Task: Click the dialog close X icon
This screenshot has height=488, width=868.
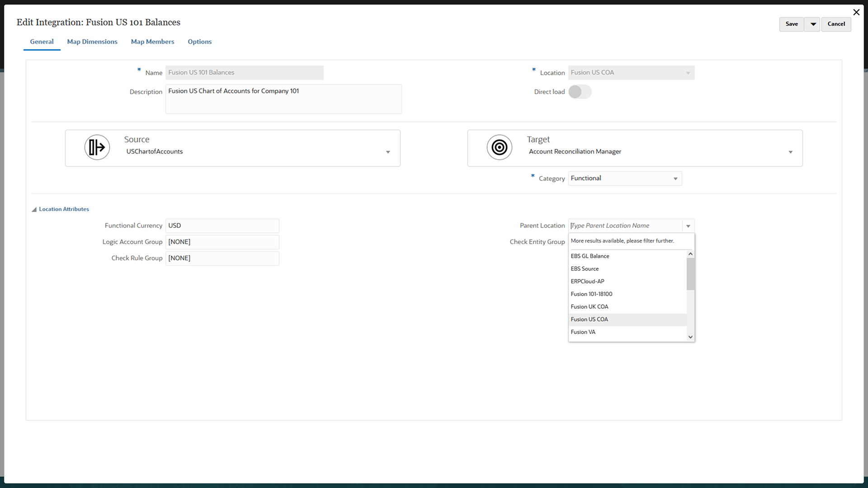Action: coord(856,12)
